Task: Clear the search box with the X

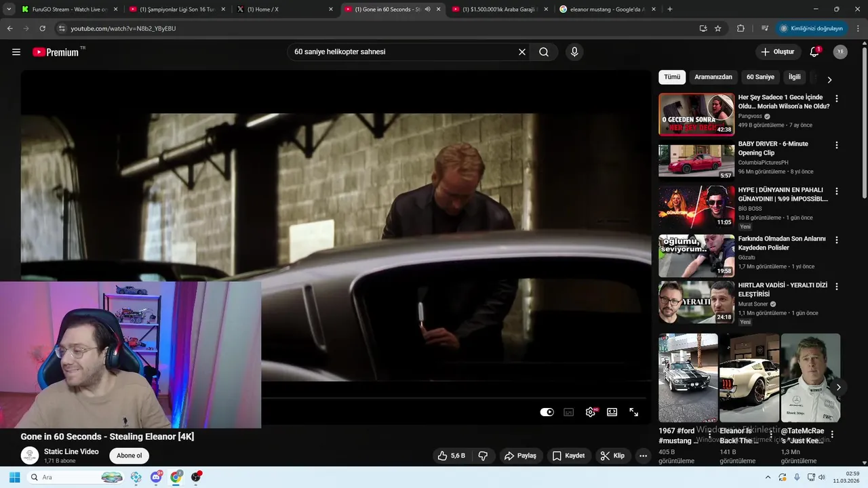Action: (x=522, y=52)
